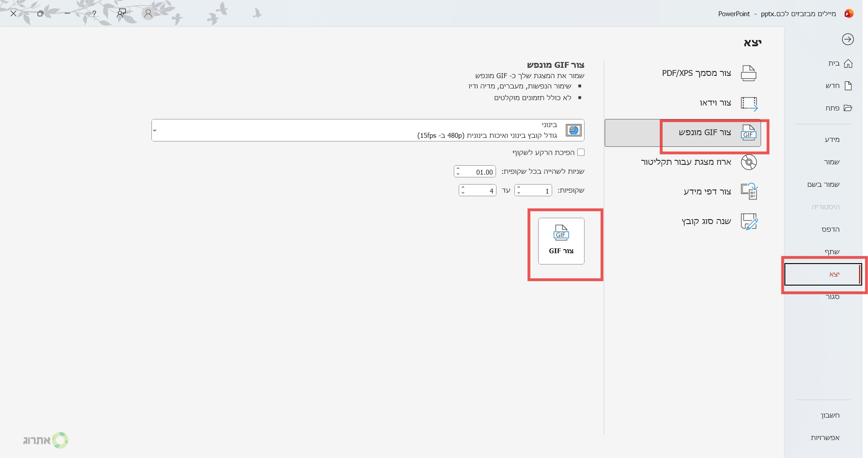This screenshot has height=458, width=868.
Task: Open the Create Handouts option
Action: [720, 192]
